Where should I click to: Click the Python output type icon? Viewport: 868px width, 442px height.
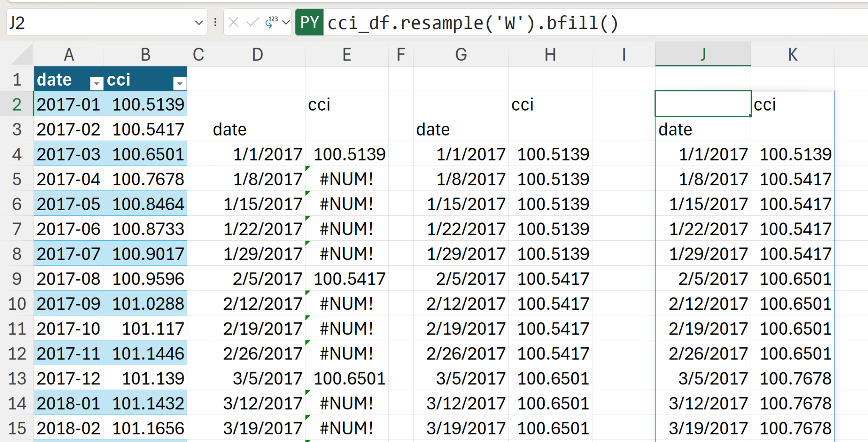(x=271, y=22)
